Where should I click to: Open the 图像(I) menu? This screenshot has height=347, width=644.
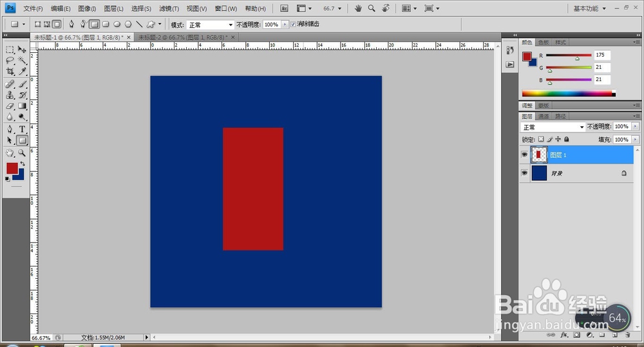coord(87,8)
